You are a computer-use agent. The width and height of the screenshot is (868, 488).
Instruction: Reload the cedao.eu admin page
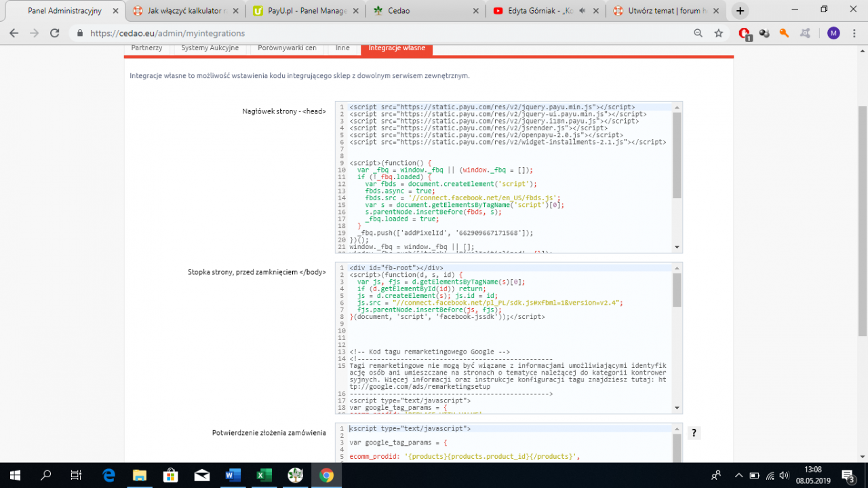coord(55,33)
